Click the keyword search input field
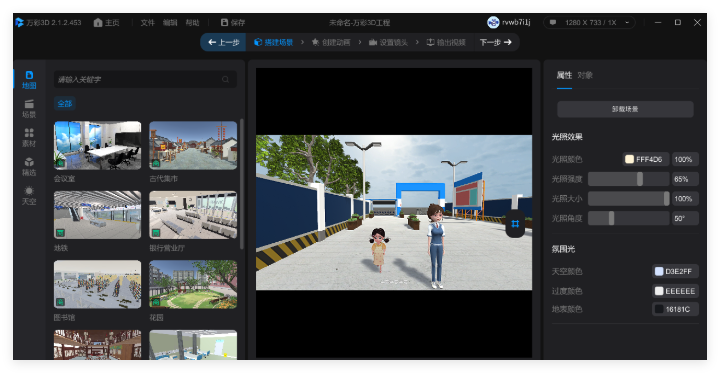720x373 pixels. pos(145,79)
